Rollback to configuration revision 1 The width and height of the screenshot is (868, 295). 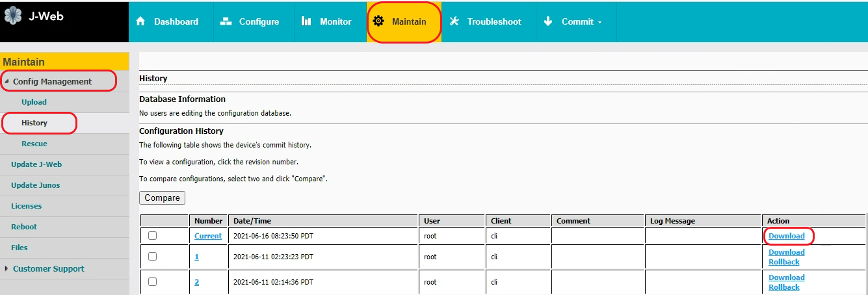point(784,262)
